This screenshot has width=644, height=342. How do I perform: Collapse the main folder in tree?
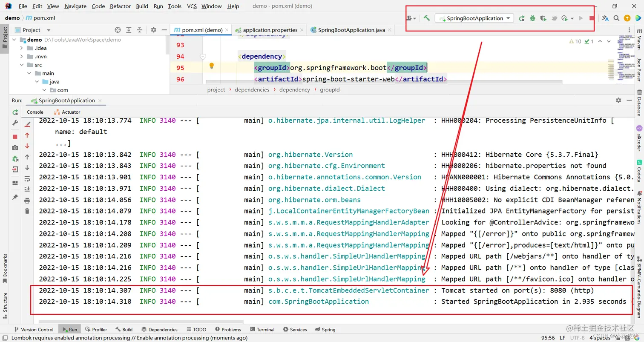point(29,73)
